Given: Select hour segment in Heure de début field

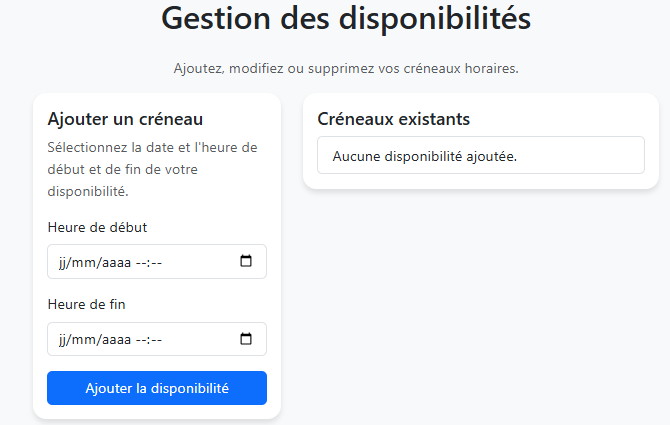Looking at the screenshot, I should [x=142, y=262].
